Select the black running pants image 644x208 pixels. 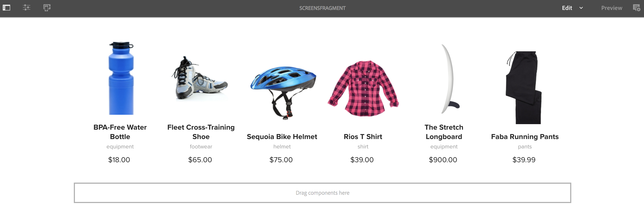coord(523,87)
